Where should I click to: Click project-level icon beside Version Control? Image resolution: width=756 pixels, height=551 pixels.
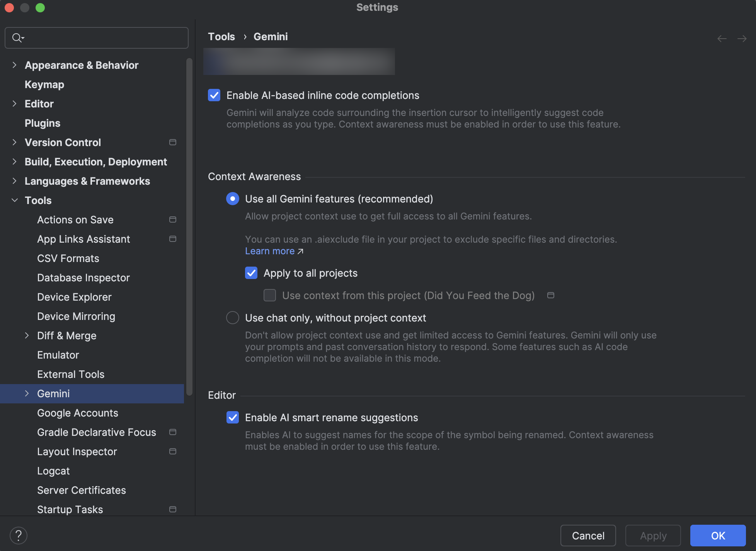point(173,143)
